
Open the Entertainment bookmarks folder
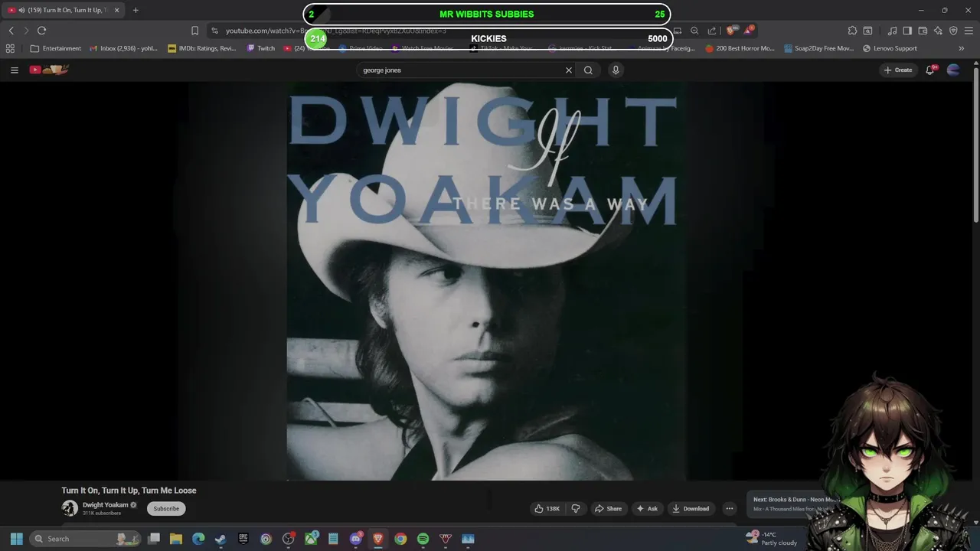[56, 48]
